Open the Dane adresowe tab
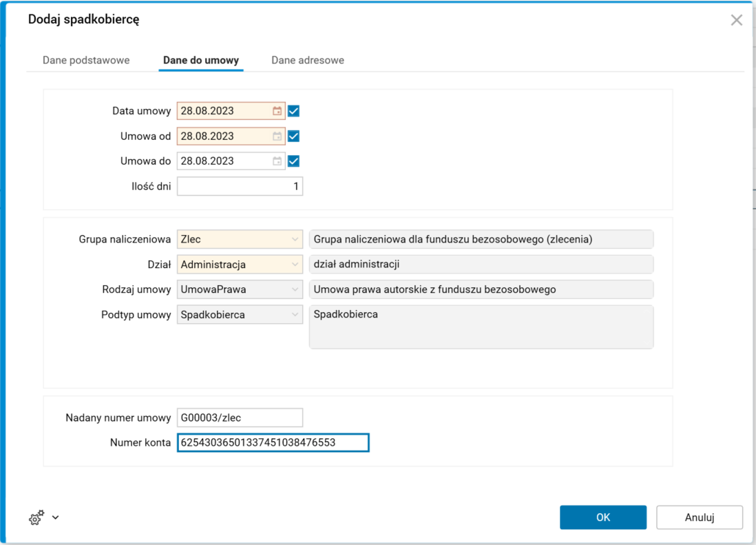This screenshot has width=756, height=545. click(308, 61)
